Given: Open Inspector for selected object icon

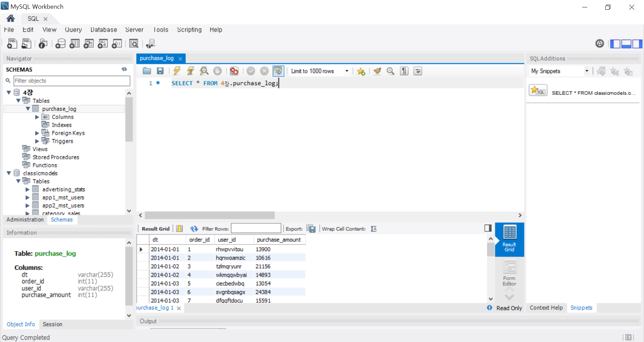Looking at the screenshot, I should (x=43, y=44).
